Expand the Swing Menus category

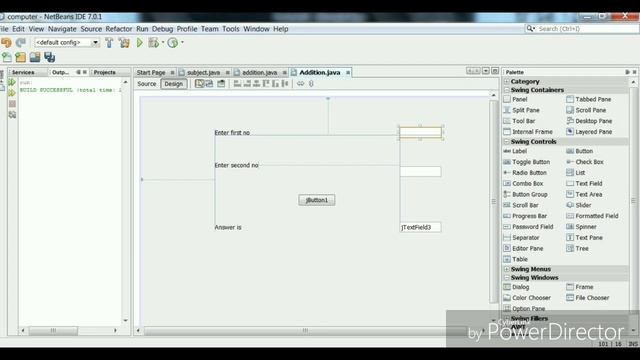(507, 269)
